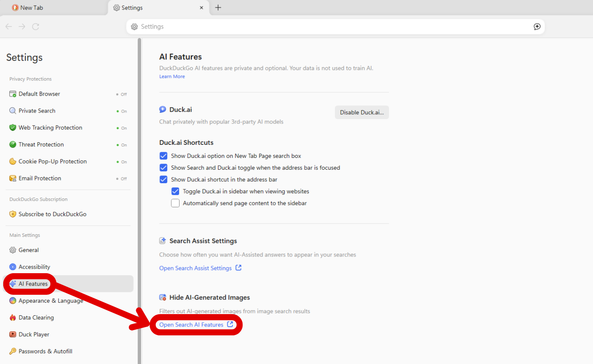Image resolution: width=593 pixels, height=364 pixels.
Task: Click the Learn More link
Action: pyautogui.click(x=172, y=76)
